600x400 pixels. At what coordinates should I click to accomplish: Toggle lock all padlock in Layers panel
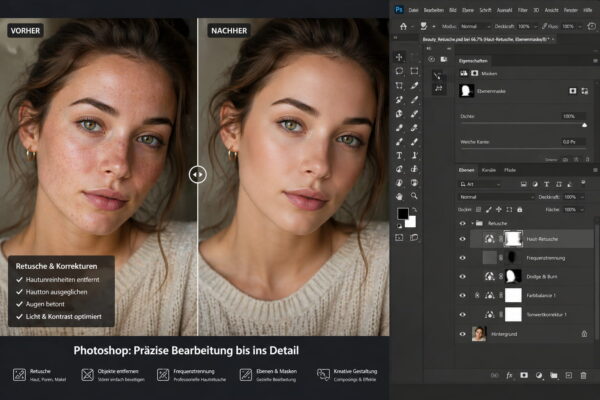[x=520, y=210]
